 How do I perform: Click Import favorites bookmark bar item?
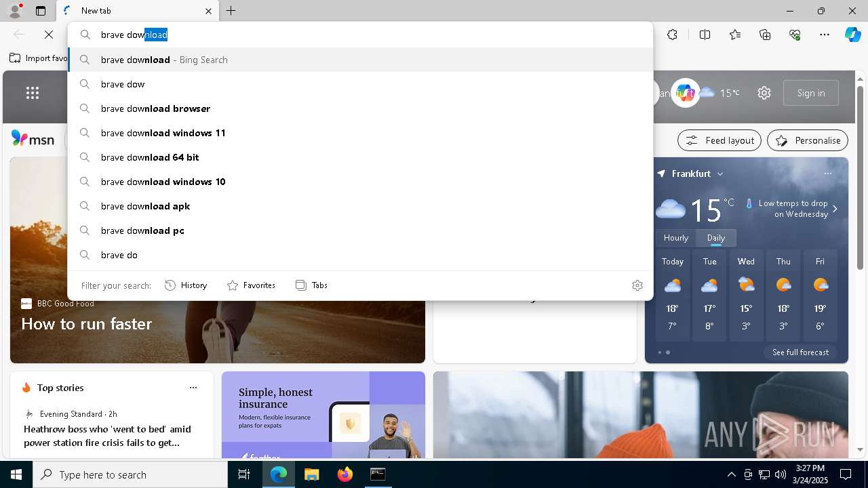[39, 58]
